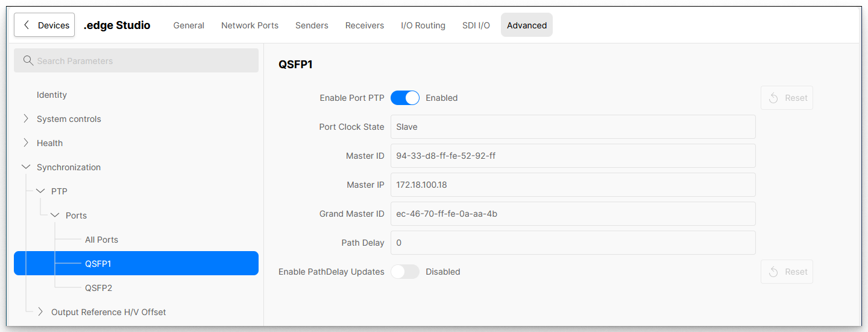
Task: Click the search magnifier icon
Action: [28, 61]
